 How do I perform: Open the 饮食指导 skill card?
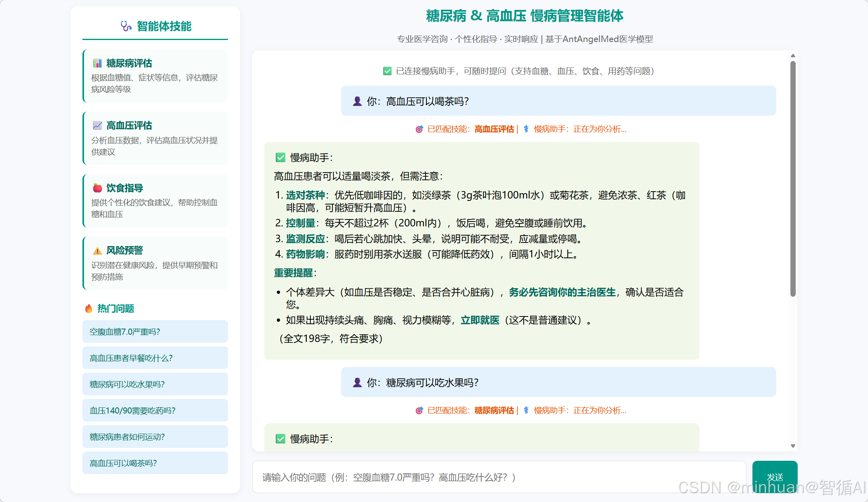(155, 201)
